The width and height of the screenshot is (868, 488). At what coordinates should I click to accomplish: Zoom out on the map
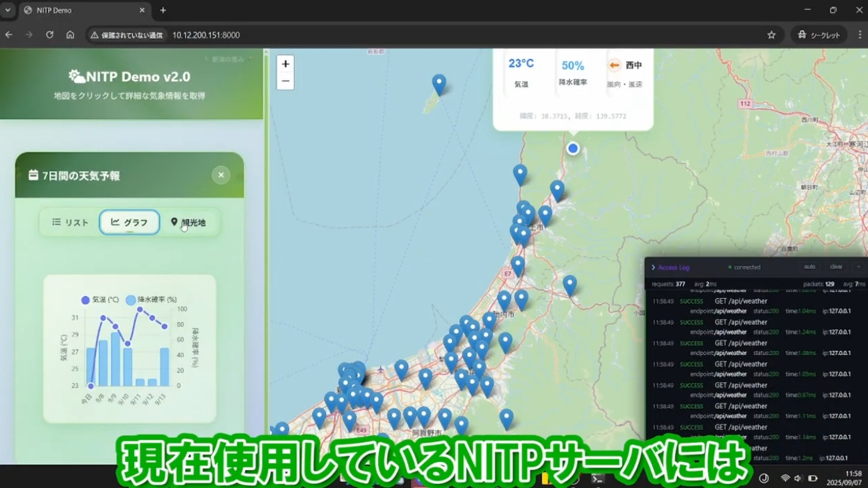coord(285,81)
